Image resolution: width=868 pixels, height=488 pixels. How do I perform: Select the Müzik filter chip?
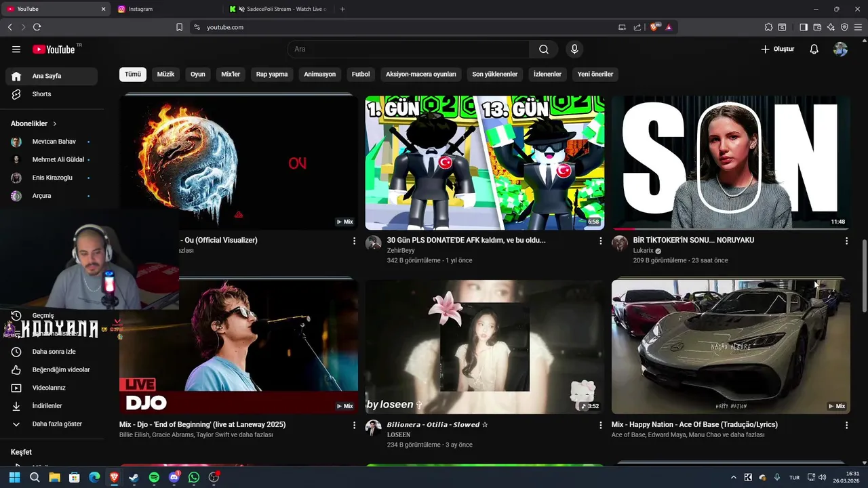point(165,74)
